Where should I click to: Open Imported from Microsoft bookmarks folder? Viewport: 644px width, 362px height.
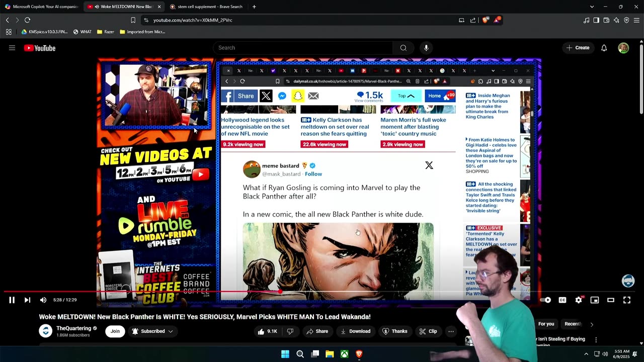[142, 32]
